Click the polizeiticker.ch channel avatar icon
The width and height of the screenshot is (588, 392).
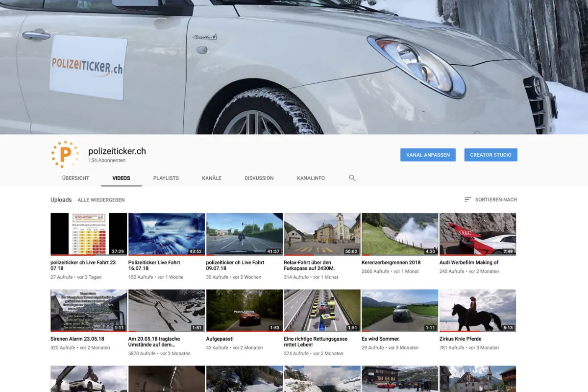pos(65,154)
